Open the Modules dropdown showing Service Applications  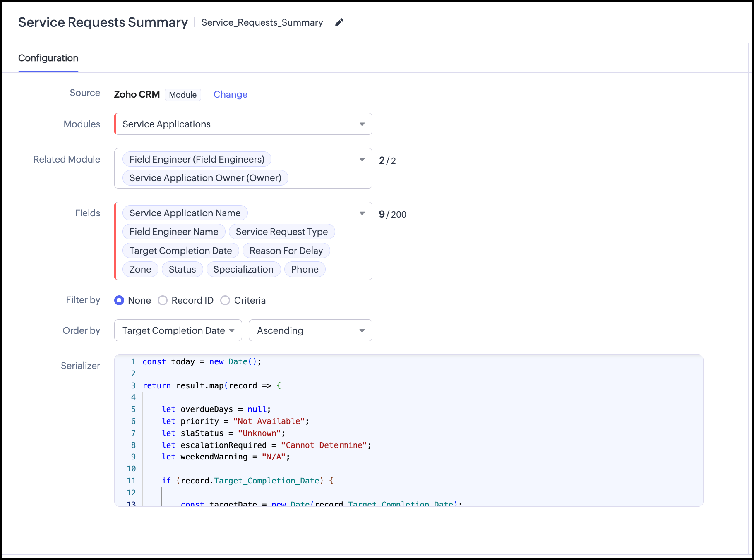pyautogui.click(x=243, y=124)
